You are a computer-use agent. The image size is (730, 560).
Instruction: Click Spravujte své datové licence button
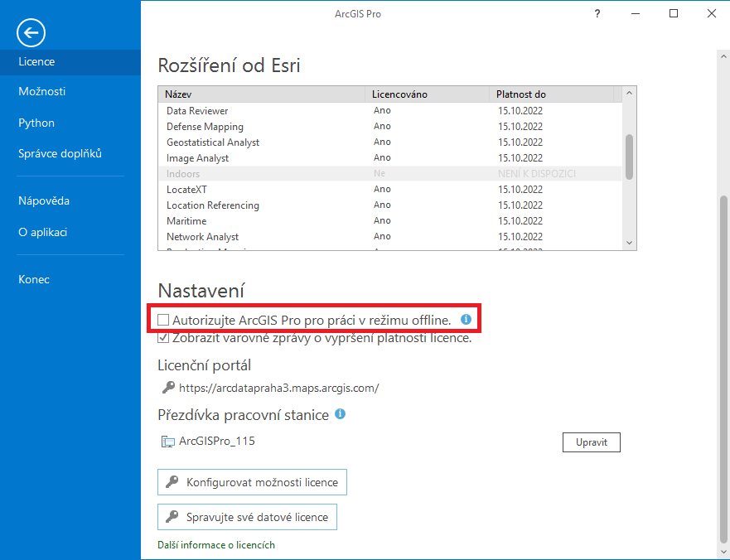coord(247,517)
